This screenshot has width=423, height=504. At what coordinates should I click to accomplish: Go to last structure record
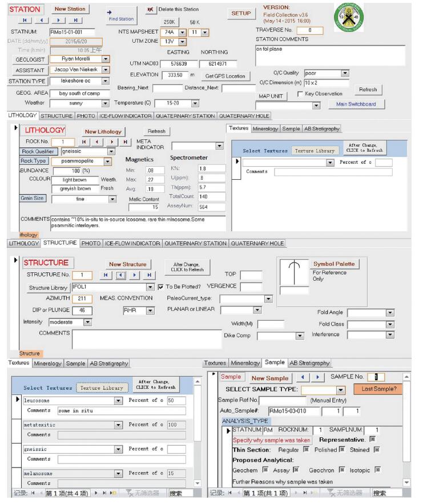click(x=149, y=275)
